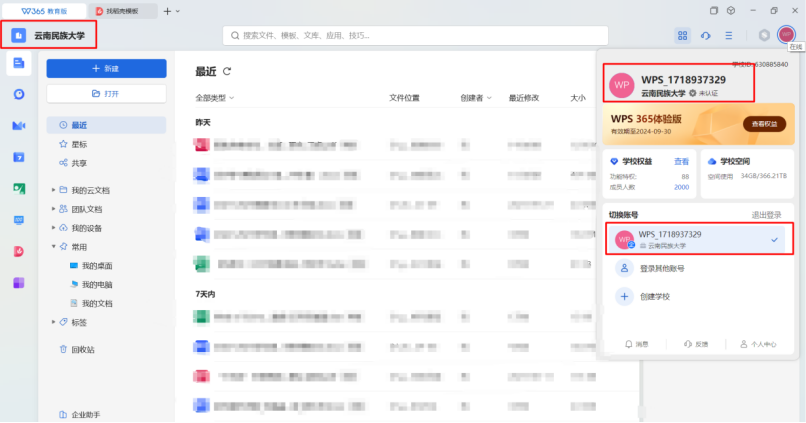Open 企业助手 at sidebar bottom
This screenshot has width=806, height=423.
(80, 414)
